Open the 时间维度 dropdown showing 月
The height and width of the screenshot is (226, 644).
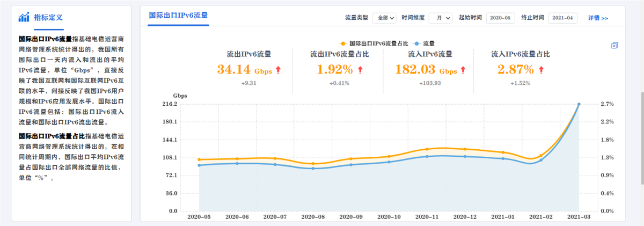(440, 18)
